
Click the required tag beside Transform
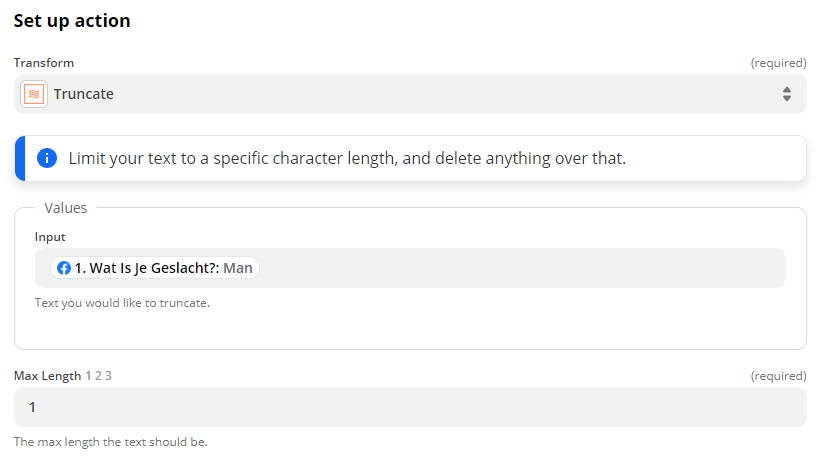[x=778, y=63]
